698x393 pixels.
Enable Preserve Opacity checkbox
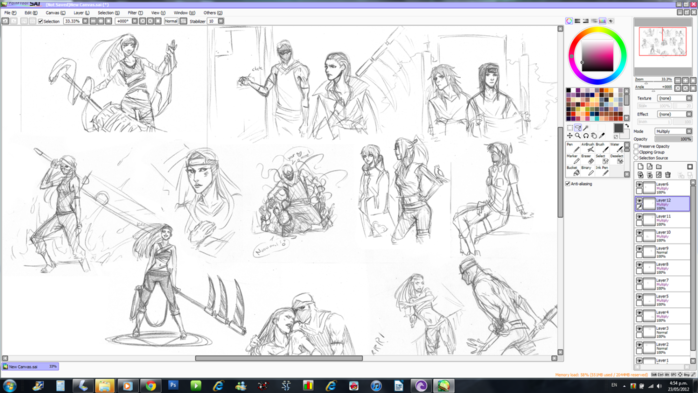pos(637,146)
